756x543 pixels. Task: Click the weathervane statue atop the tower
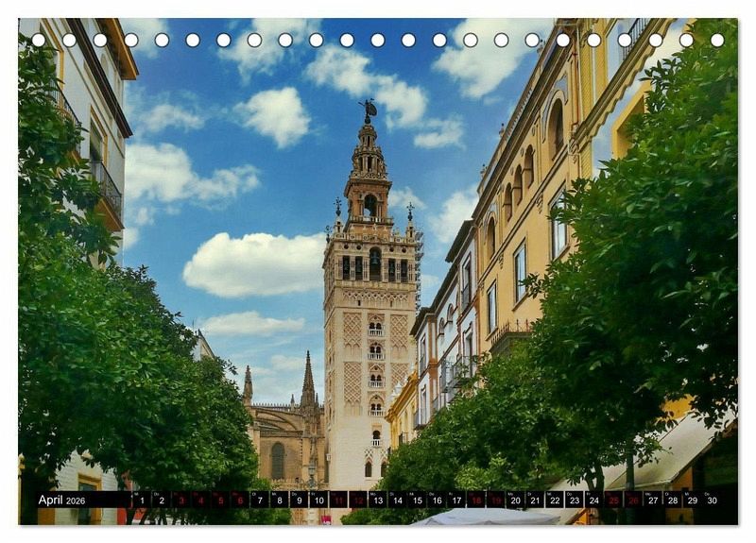(369, 110)
